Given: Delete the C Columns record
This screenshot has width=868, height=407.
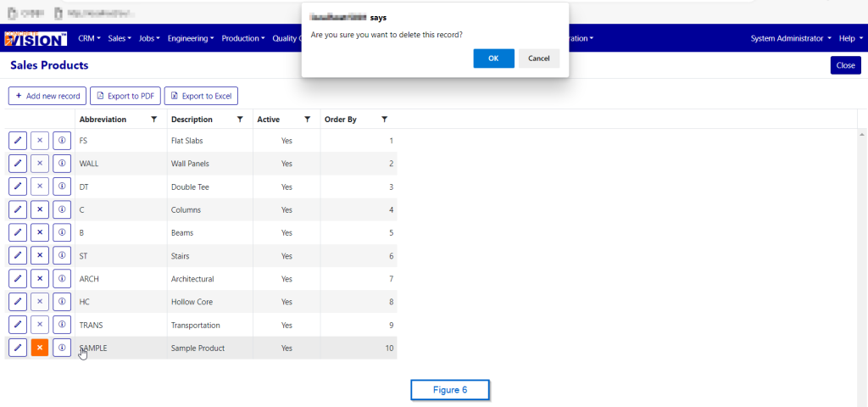Looking at the screenshot, I should [40, 210].
